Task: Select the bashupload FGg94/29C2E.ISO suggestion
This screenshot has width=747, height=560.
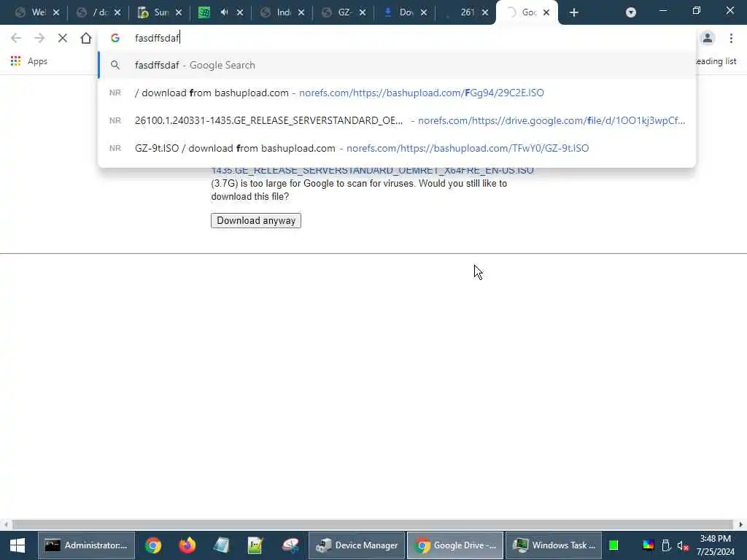Action: (x=396, y=93)
